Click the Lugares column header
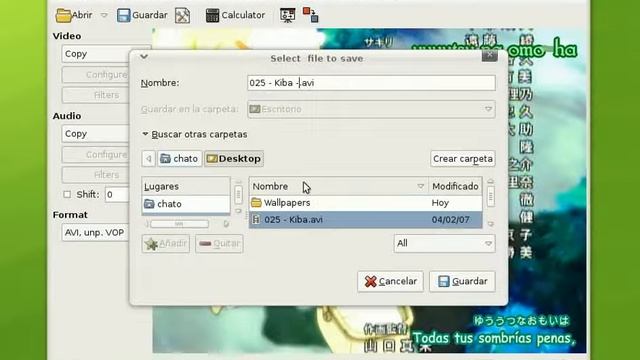Image resolution: width=640 pixels, height=360 pixels. click(x=186, y=187)
